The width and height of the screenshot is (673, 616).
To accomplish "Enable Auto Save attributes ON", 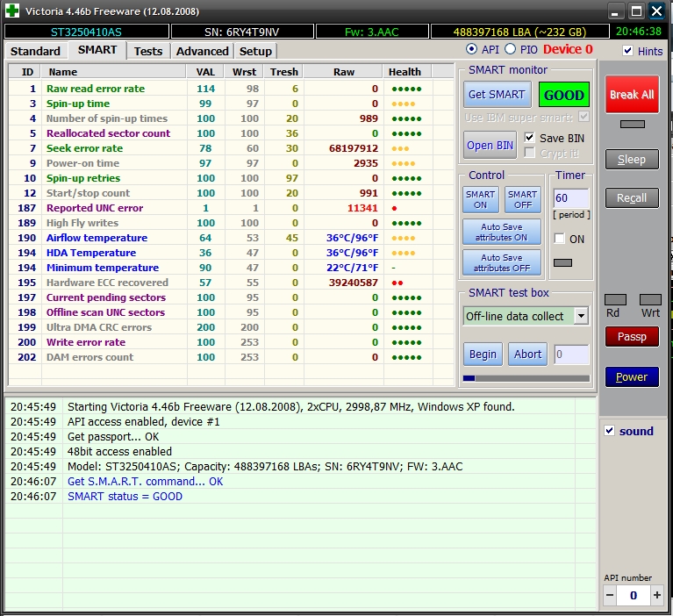I will [x=502, y=232].
